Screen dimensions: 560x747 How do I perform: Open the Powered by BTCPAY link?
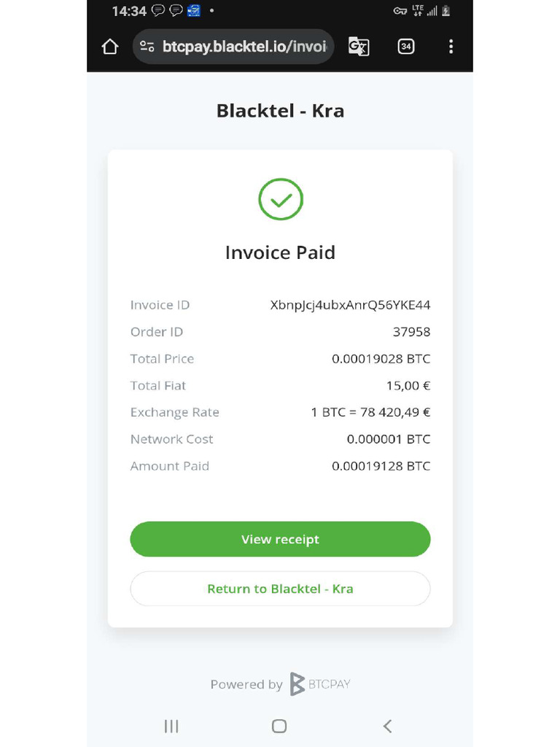pos(280,684)
